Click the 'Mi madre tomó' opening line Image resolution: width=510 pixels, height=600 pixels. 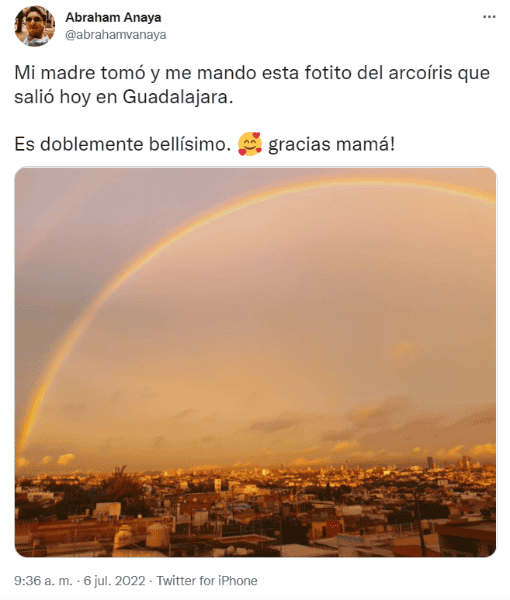(x=80, y=72)
